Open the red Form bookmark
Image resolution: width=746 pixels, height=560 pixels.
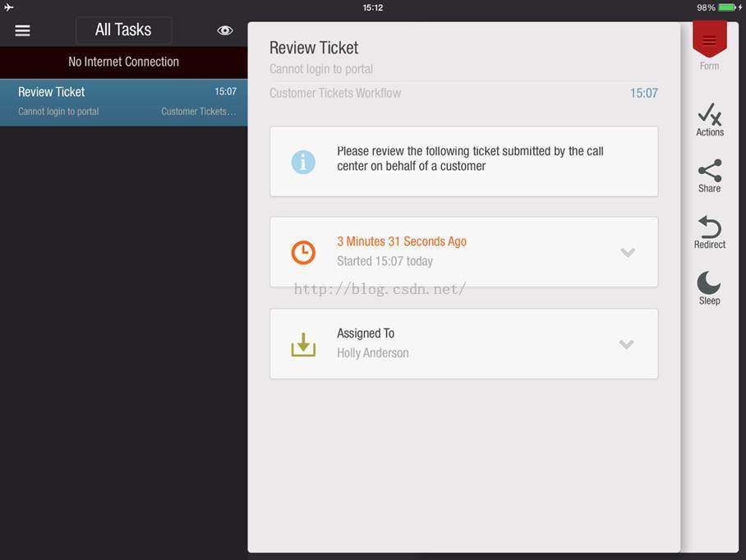pos(709,40)
